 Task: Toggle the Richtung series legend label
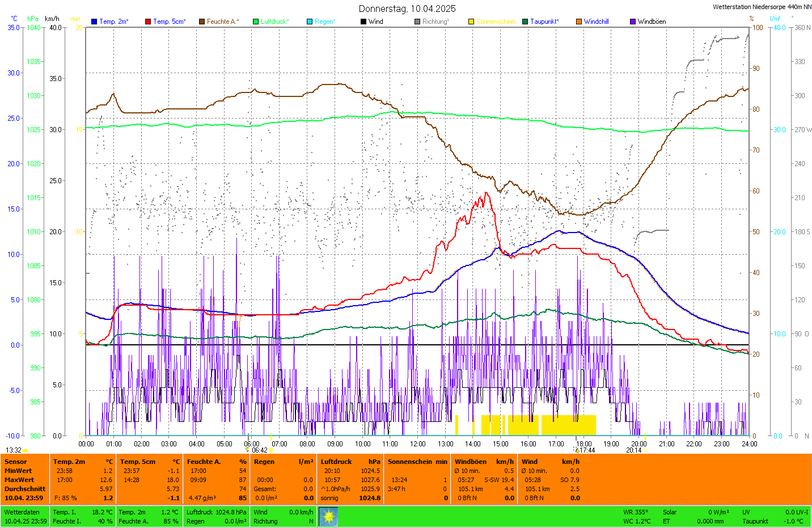435,22
